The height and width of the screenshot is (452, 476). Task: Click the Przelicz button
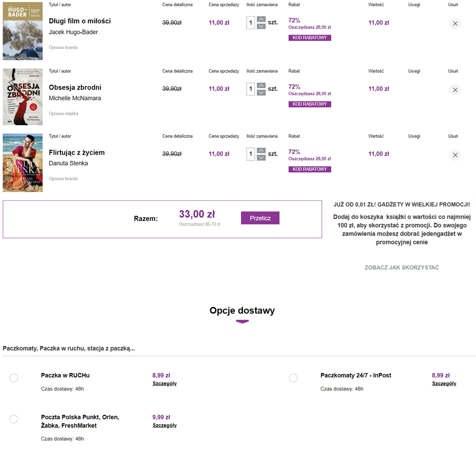pyautogui.click(x=260, y=218)
